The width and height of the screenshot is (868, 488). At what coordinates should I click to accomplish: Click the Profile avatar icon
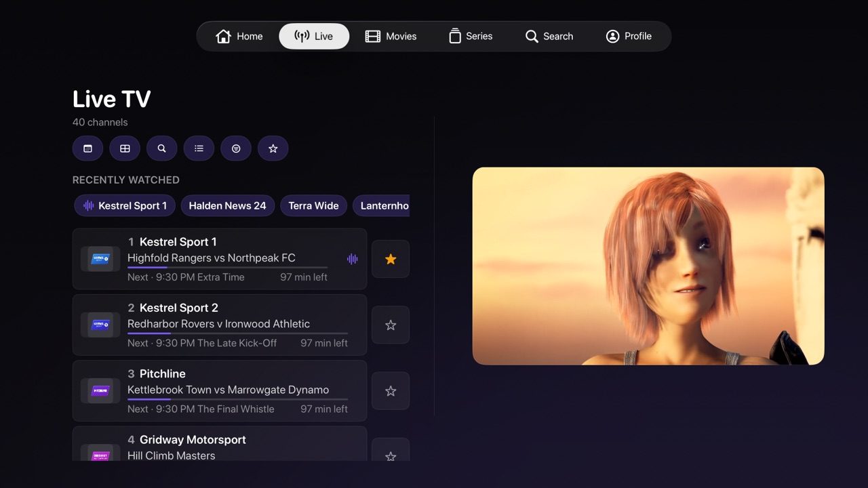612,37
